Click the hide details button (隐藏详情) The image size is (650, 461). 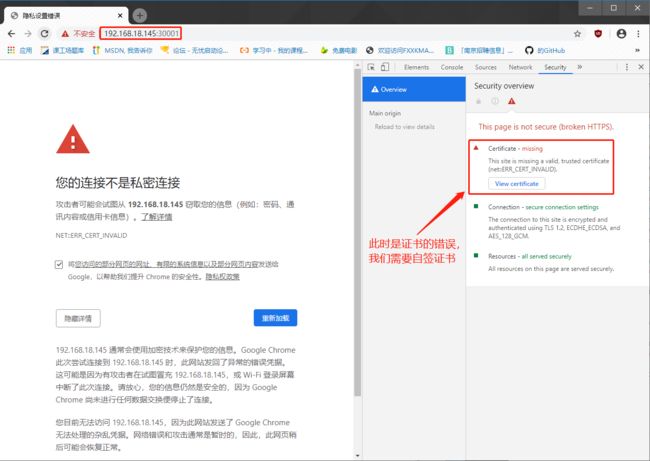point(78,318)
